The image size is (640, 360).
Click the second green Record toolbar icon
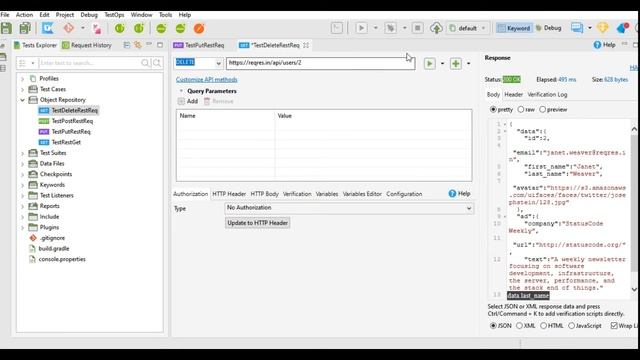click(139, 28)
